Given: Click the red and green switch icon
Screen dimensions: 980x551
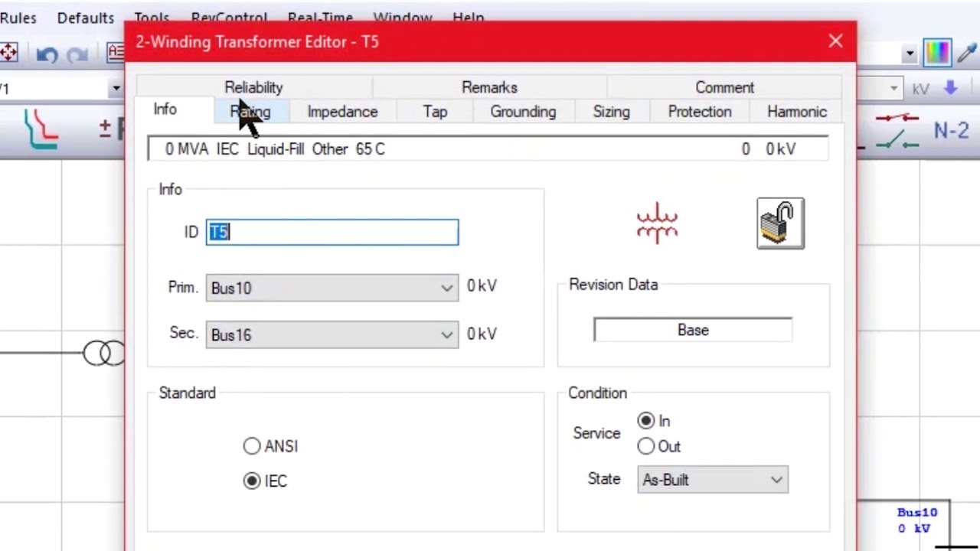Looking at the screenshot, I should 897,130.
